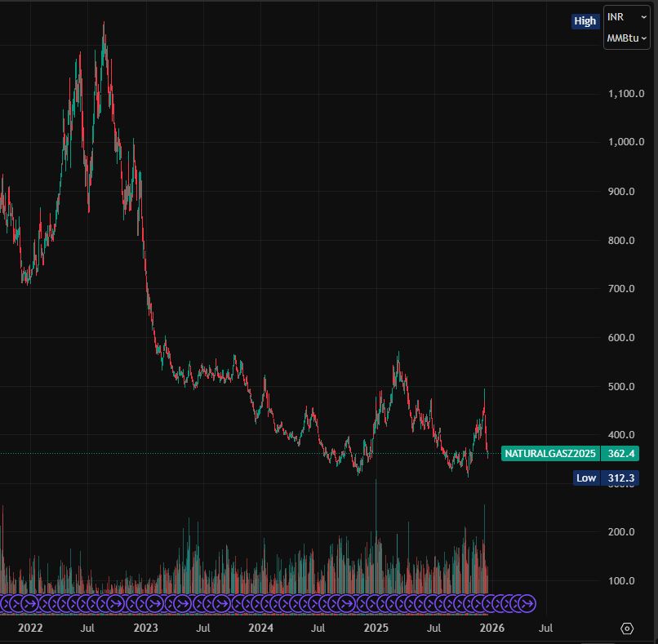This screenshot has width=658, height=644.
Task: Expand the MMBtu unit dropdown
Action: [626, 38]
